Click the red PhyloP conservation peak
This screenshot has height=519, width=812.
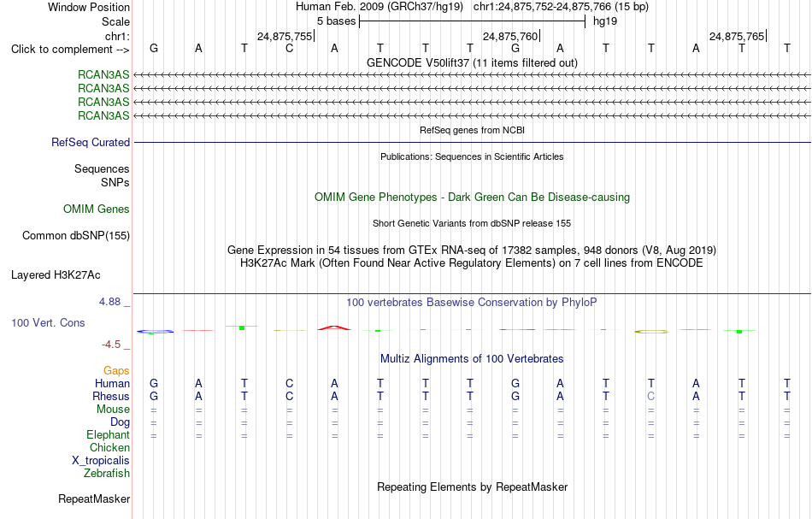point(334,327)
